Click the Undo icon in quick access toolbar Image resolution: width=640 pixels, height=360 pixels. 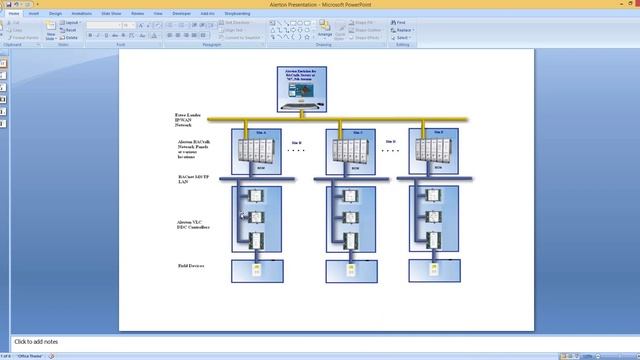pos(16,4)
